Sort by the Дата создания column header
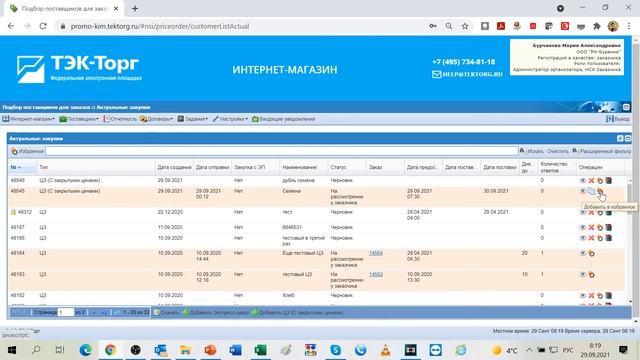Screen dimensions: 640x360 174,167
